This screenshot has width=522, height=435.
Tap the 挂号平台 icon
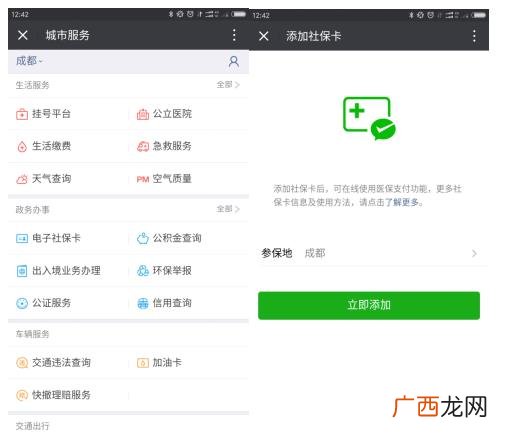coord(22,114)
